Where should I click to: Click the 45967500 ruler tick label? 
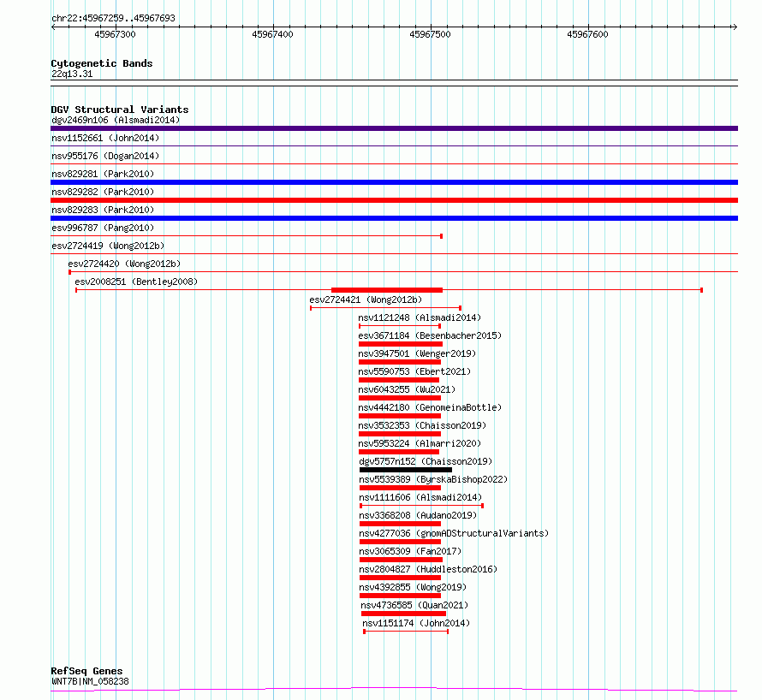click(430, 34)
